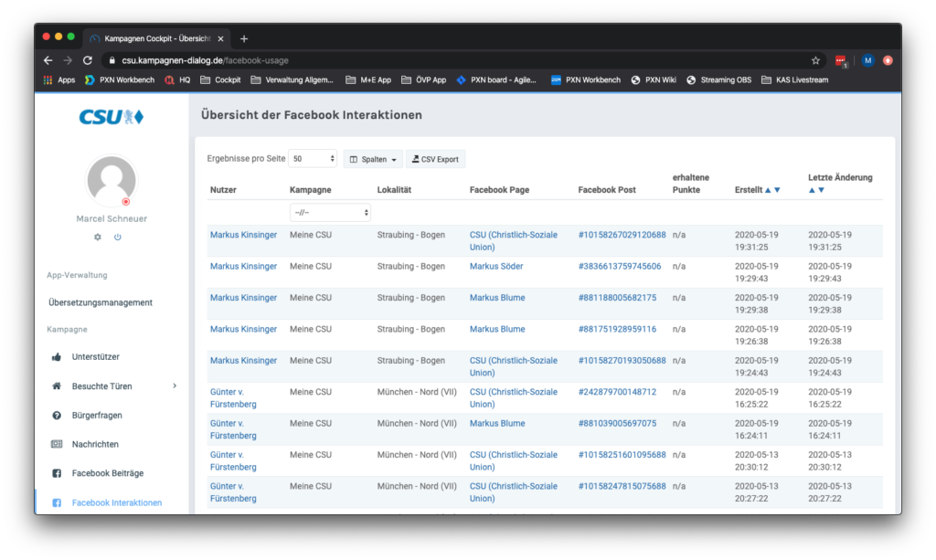This screenshot has height=560, width=936.
Task: Open M+E App bookmark folder
Action: tap(368, 79)
